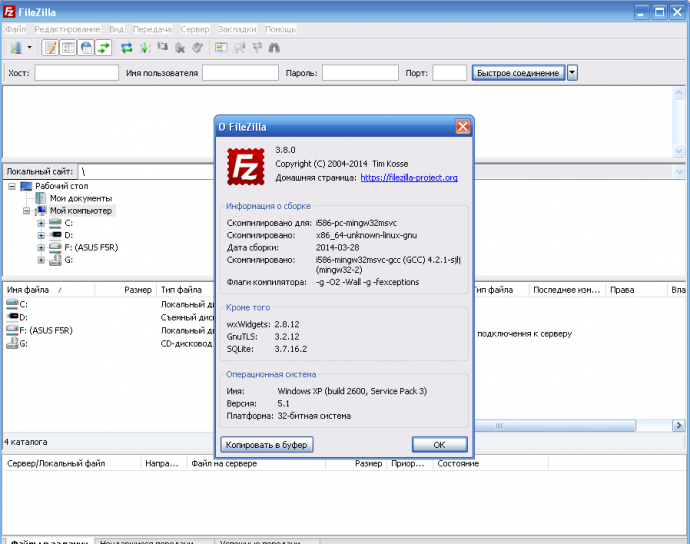Viewport: 690px width, 544px height.
Task: Open the Помощь menu
Action: tap(280, 29)
